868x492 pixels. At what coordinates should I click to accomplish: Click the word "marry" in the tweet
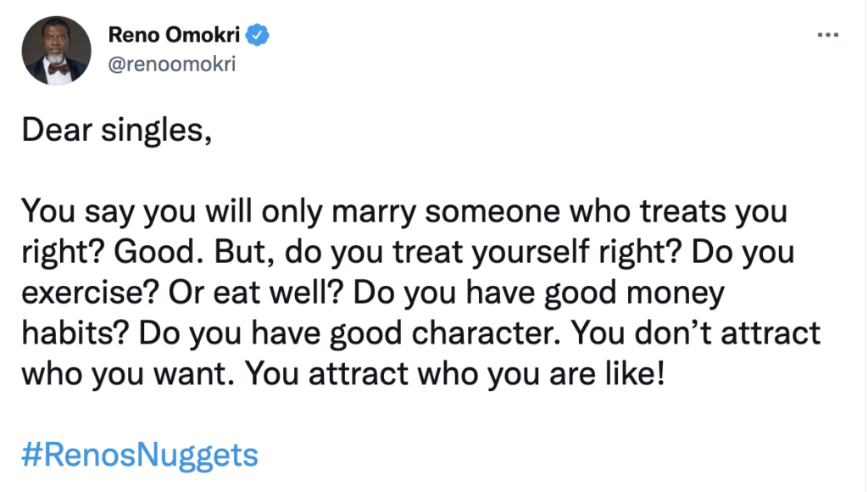pos(374,213)
